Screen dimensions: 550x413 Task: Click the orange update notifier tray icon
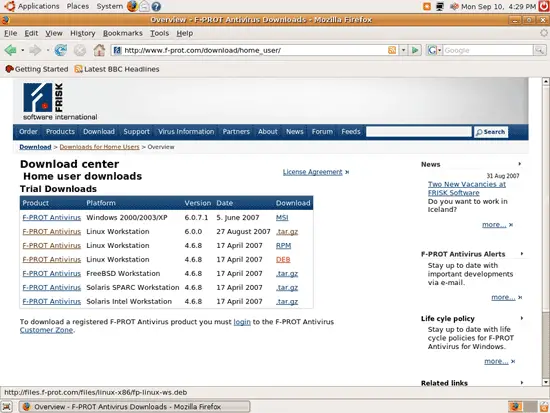click(x=427, y=6)
